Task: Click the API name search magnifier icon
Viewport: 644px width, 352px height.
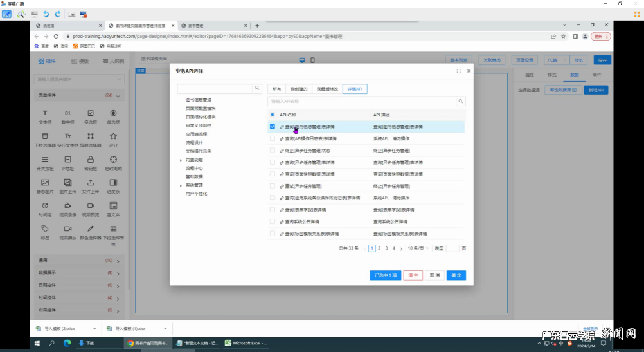Action: (x=461, y=101)
